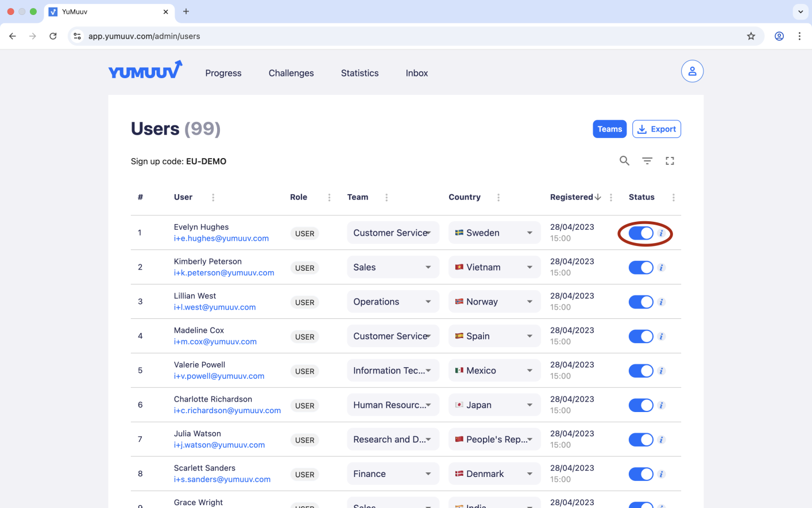Image resolution: width=812 pixels, height=508 pixels.
Task: Click info icon for Kimberly Peterson
Action: [662, 268]
